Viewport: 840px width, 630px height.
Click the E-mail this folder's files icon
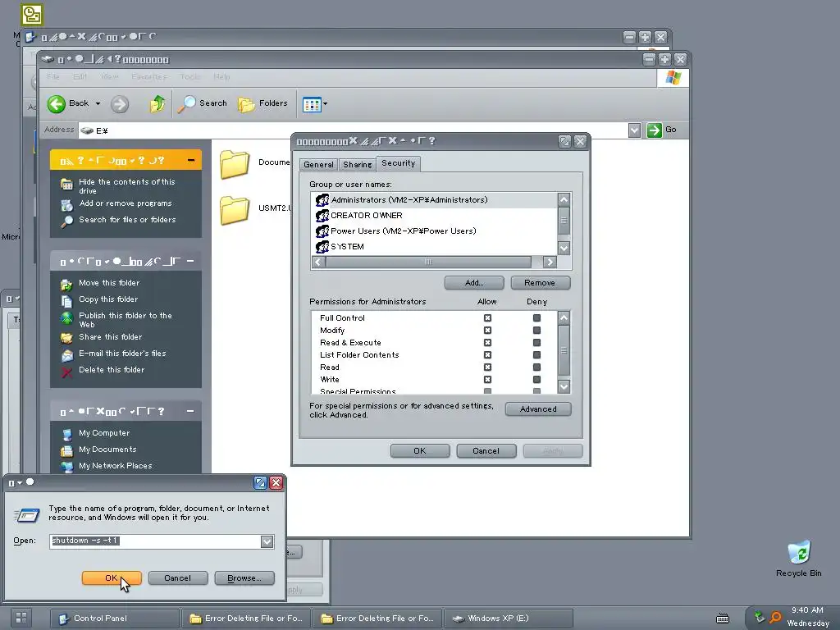(x=66, y=355)
